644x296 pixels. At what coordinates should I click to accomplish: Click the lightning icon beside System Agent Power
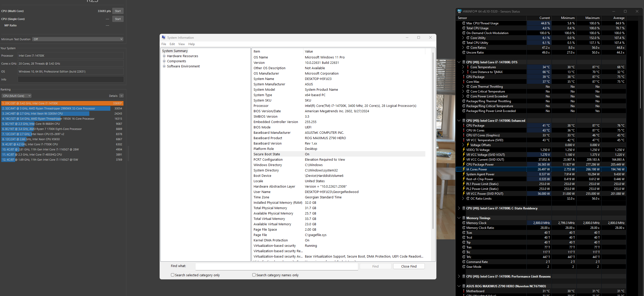coord(464,174)
